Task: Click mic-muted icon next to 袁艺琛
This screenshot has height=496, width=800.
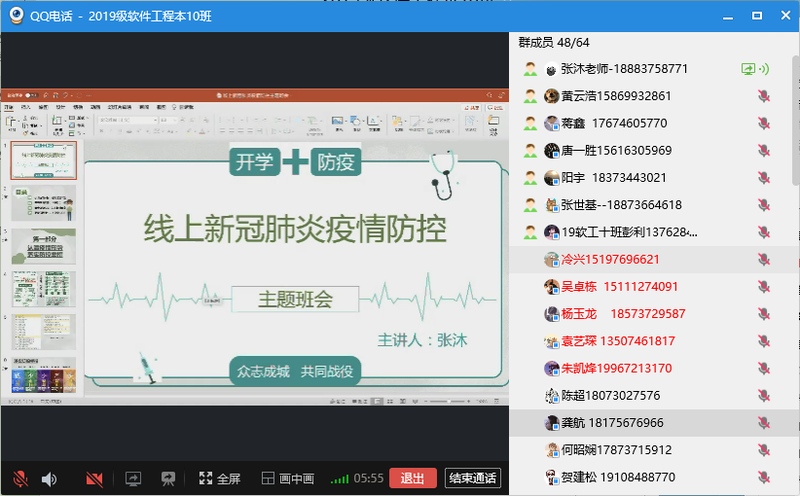Action: click(x=764, y=341)
